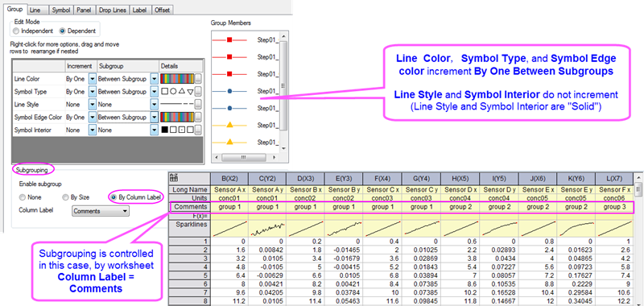Screen dimensions: 644x306
Task: Select column header L(X7)
Action: pyautogui.click(x=614, y=179)
